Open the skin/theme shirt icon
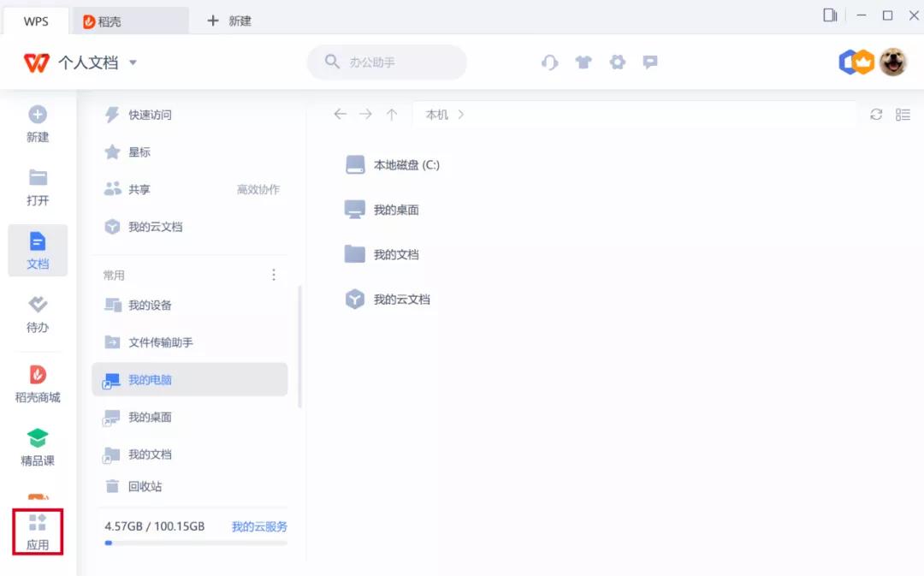The height and width of the screenshot is (576, 924). tap(583, 62)
